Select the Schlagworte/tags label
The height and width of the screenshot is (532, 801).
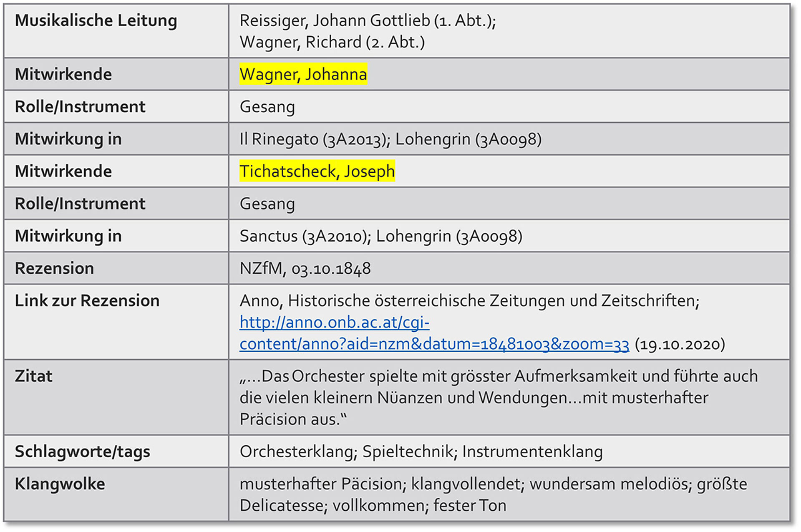(x=83, y=451)
